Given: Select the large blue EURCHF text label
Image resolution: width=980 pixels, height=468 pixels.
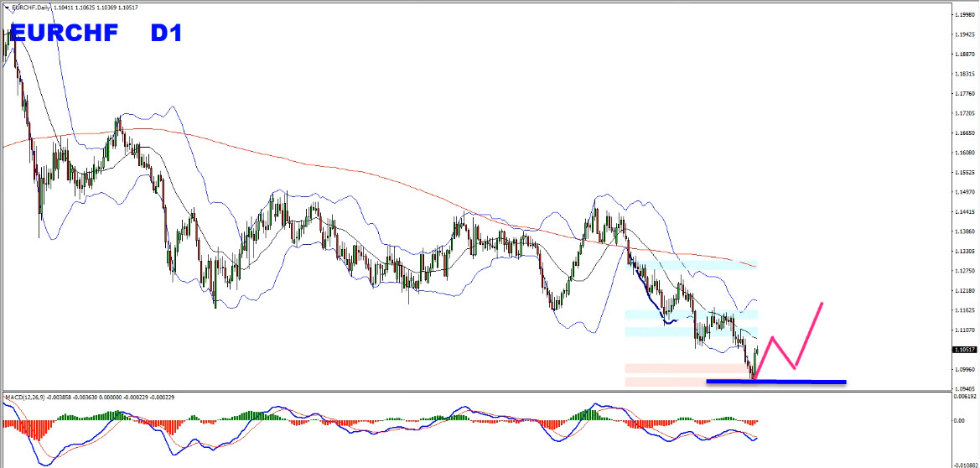Looking at the screenshot, I should tap(66, 34).
